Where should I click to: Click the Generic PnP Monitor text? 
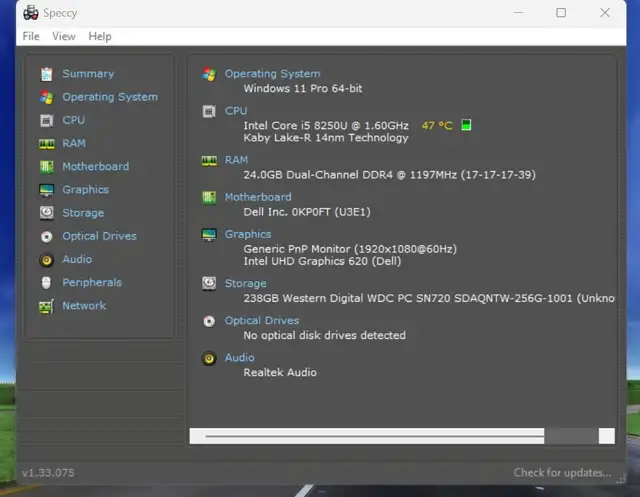point(350,249)
